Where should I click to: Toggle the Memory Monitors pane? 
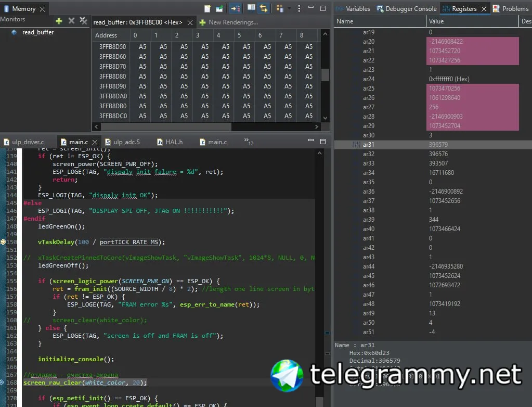pyautogui.click(x=236, y=8)
